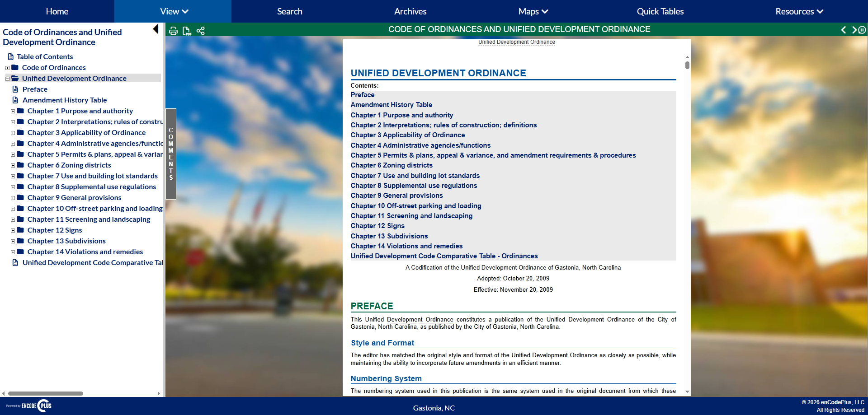Open the Quick Tables menu item
Viewport: 868px width, 415px height.
click(660, 11)
